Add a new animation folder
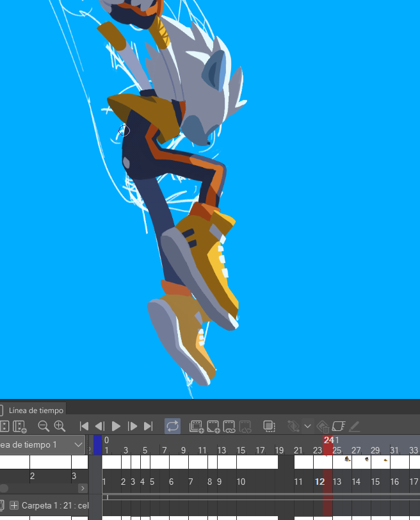The height and width of the screenshot is (520, 420). click(197, 427)
